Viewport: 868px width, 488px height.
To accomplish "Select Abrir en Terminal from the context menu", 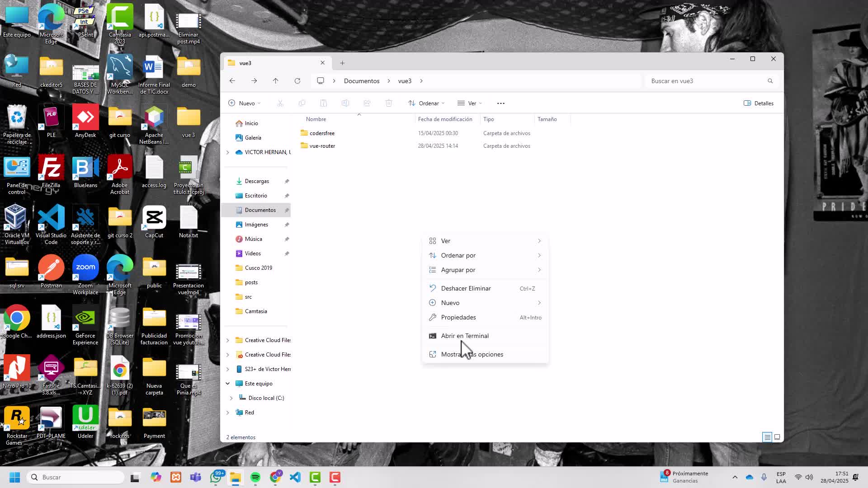I will [465, 336].
